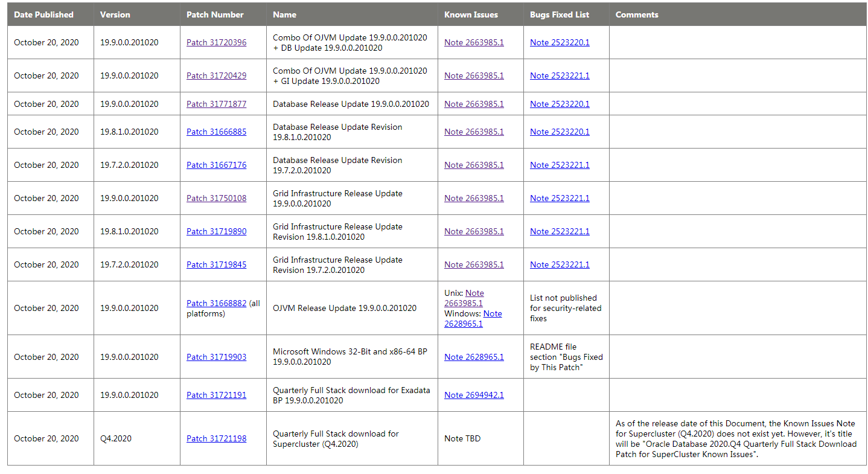Select the Patch 31719845 link
The height and width of the screenshot is (474, 868).
click(x=216, y=264)
